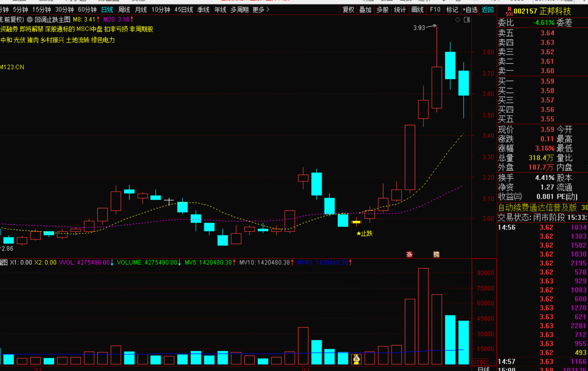Click the X100 volume scale label
Screen dimensions: 588x371
pyautogui.click(x=480, y=362)
